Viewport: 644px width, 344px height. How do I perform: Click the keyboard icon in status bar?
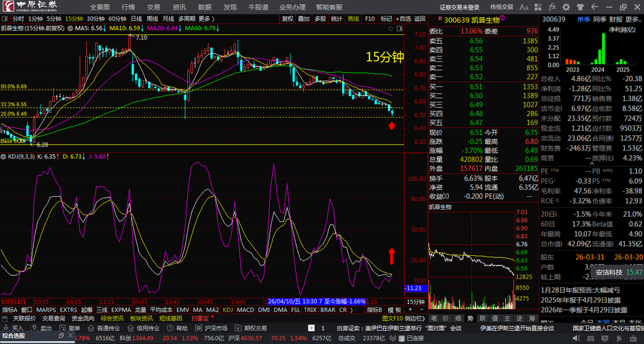tap(591, 338)
